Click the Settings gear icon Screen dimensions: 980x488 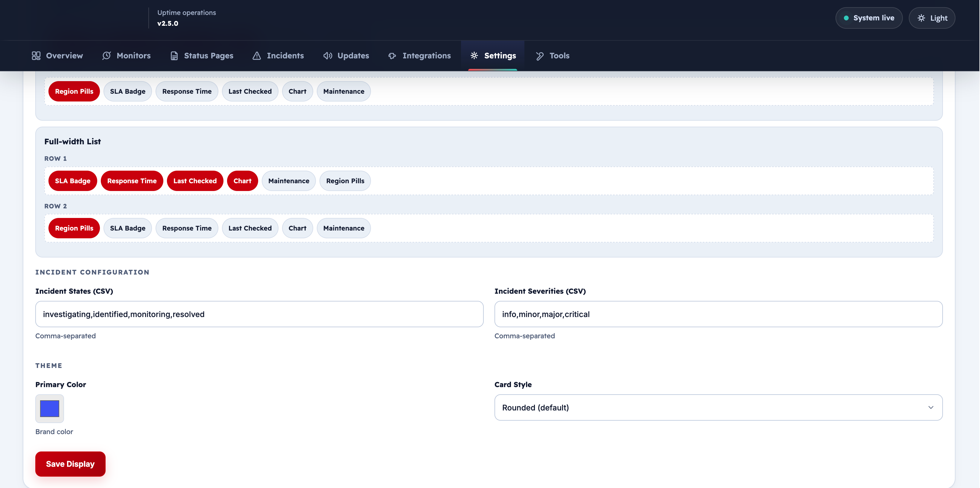(474, 56)
